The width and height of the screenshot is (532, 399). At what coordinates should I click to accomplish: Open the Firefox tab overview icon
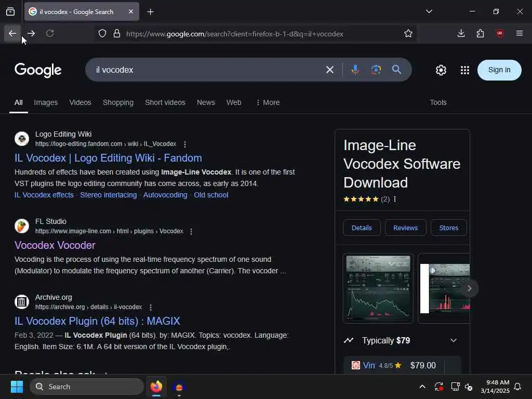tap(10, 12)
